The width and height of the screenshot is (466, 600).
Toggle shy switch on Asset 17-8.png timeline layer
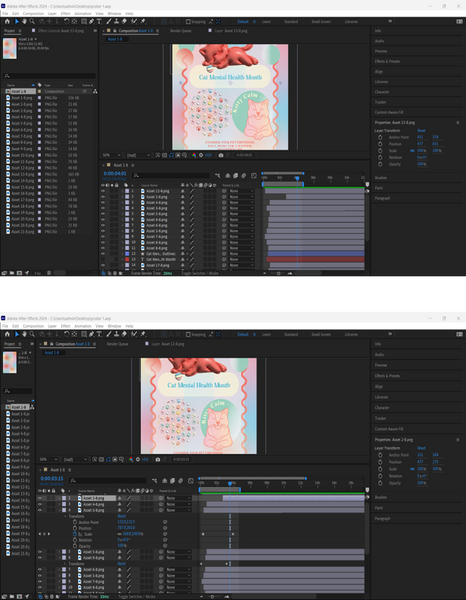(x=182, y=265)
